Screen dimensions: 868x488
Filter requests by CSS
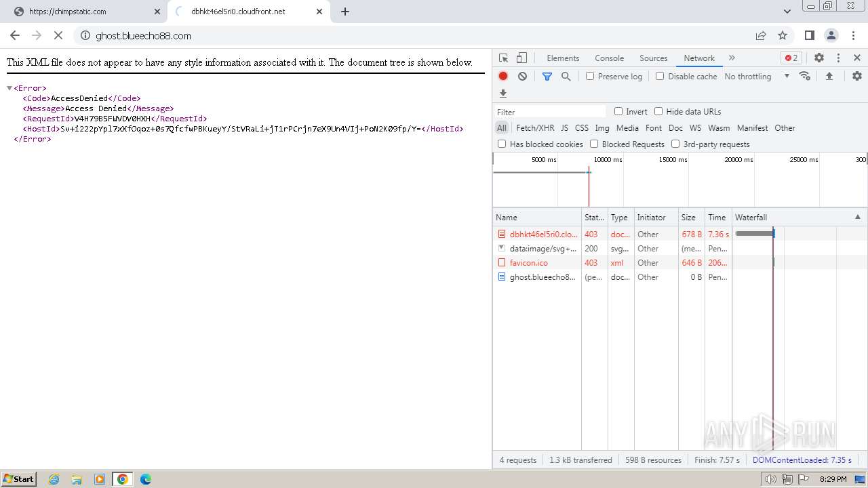pyautogui.click(x=582, y=127)
